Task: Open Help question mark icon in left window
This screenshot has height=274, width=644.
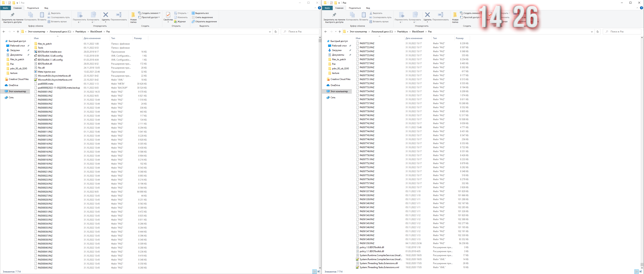Action: point(319,8)
